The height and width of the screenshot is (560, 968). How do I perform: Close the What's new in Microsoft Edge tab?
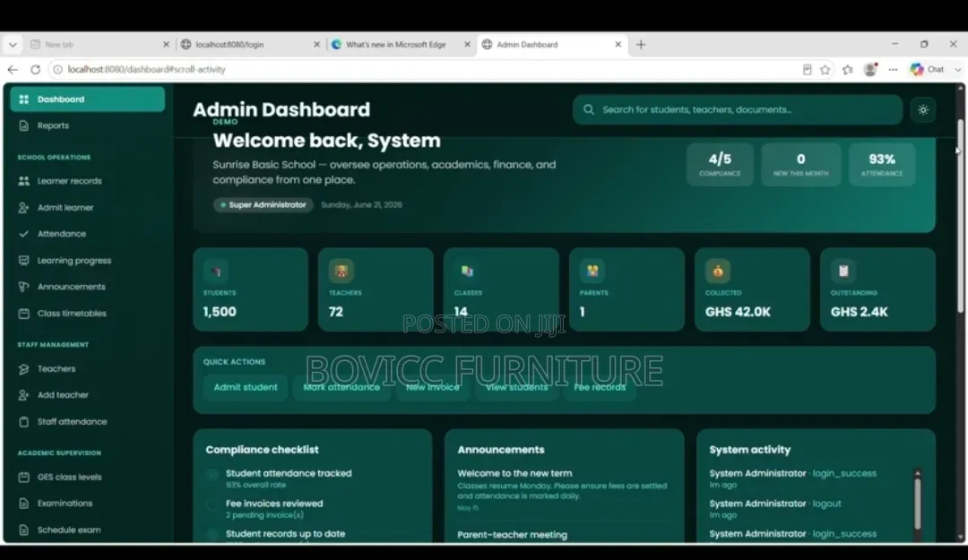[467, 45]
